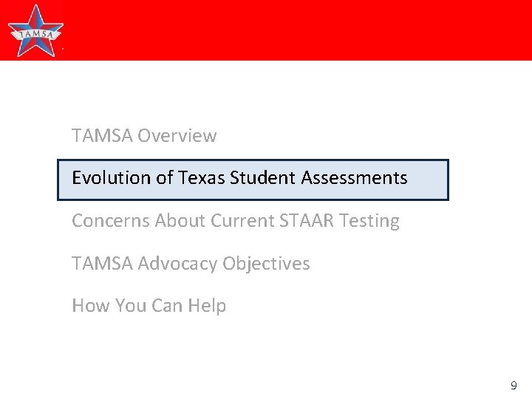Click the word Help in last agenda line
Screen dimensions: 532x399
pyautogui.click(x=207, y=306)
